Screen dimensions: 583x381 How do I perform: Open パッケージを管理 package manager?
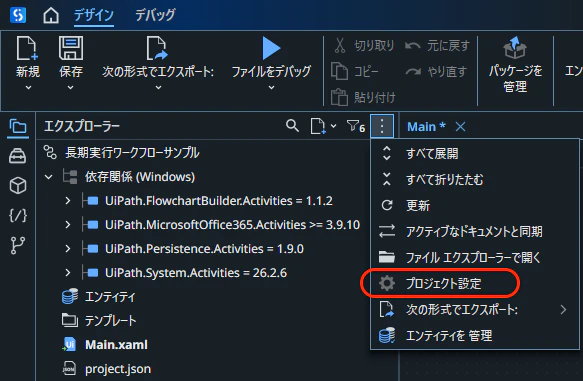point(515,64)
